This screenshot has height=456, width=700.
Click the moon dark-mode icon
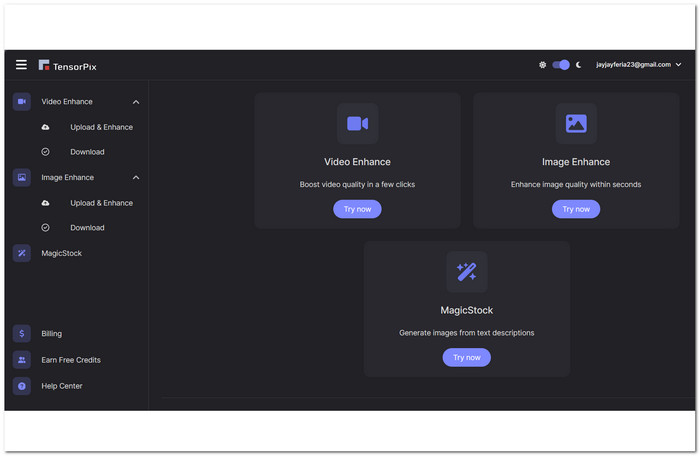pyautogui.click(x=579, y=65)
